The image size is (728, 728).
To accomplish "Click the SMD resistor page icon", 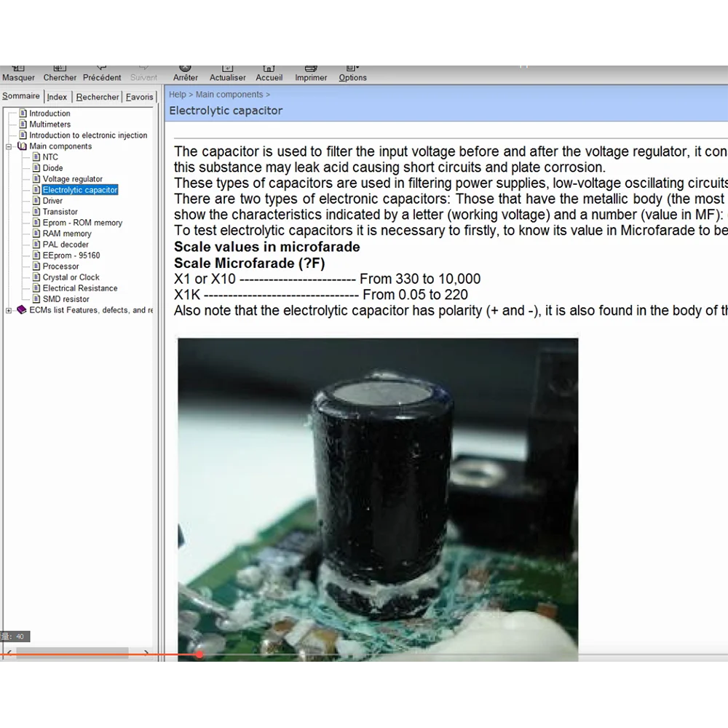I will (x=36, y=298).
